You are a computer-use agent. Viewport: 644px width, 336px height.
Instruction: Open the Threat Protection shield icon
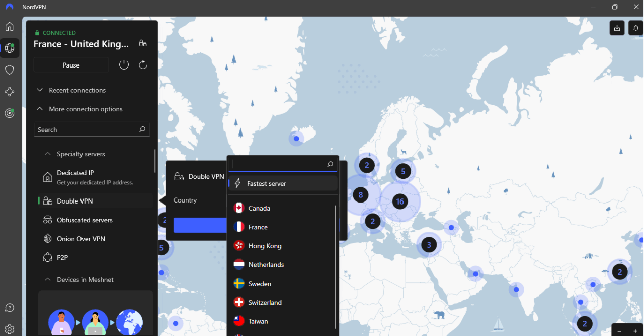9,70
